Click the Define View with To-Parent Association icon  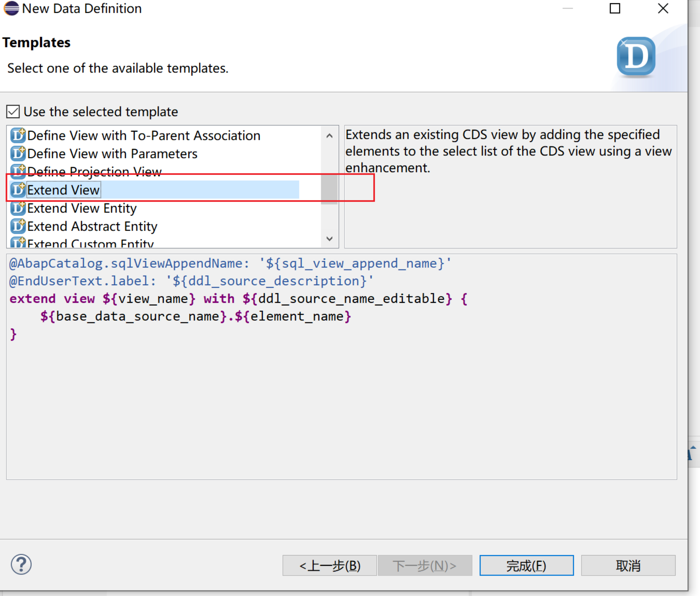18,136
